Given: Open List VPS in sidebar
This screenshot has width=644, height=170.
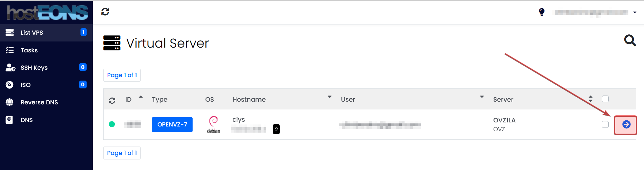Looking at the screenshot, I should (x=32, y=33).
